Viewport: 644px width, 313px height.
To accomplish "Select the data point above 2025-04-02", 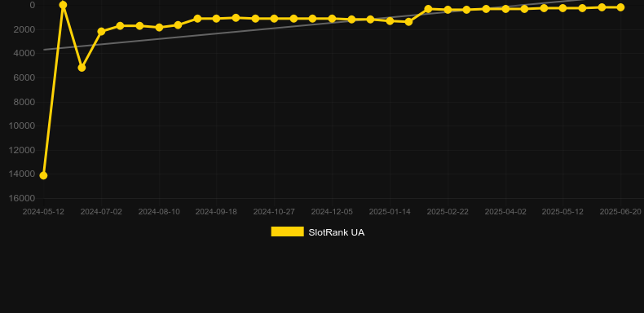I will [505, 9].
